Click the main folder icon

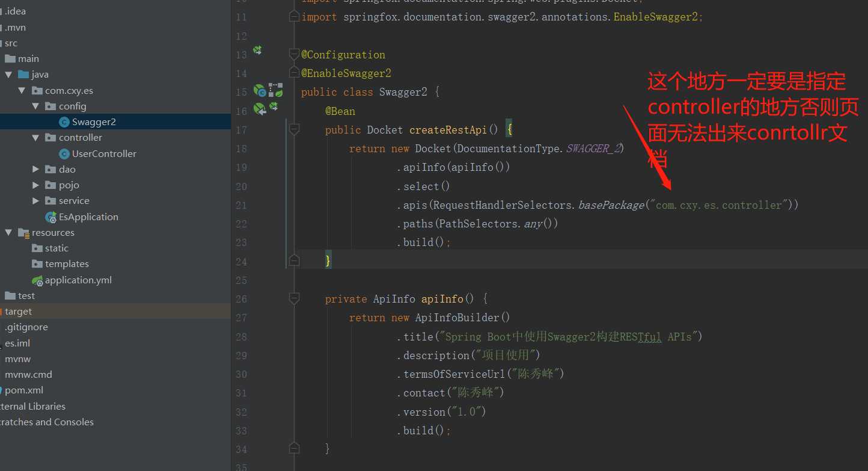pyautogui.click(x=10, y=58)
